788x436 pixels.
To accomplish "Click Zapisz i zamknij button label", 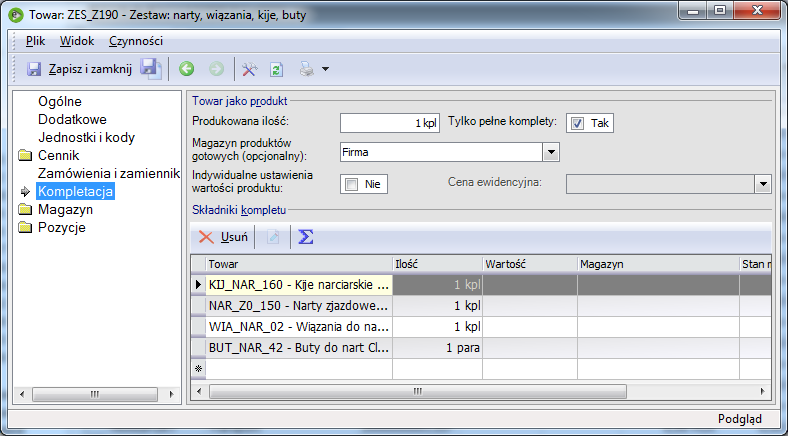I will [x=90, y=69].
